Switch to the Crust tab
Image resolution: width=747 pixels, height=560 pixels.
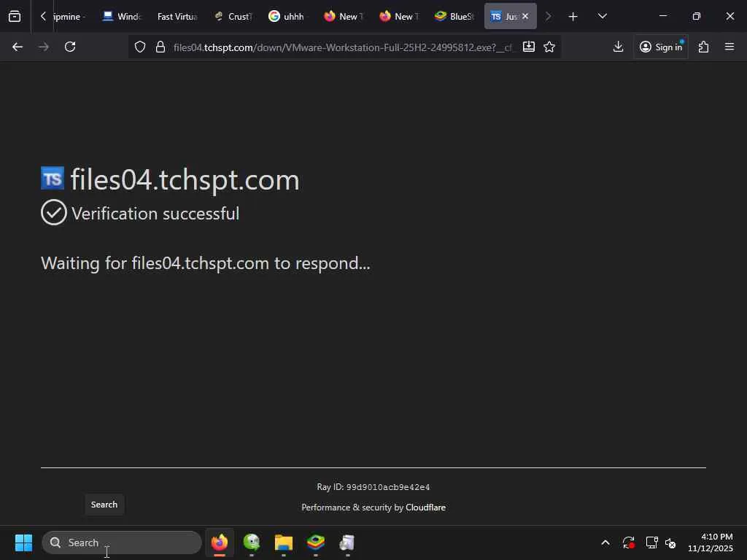(x=233, y=16)
